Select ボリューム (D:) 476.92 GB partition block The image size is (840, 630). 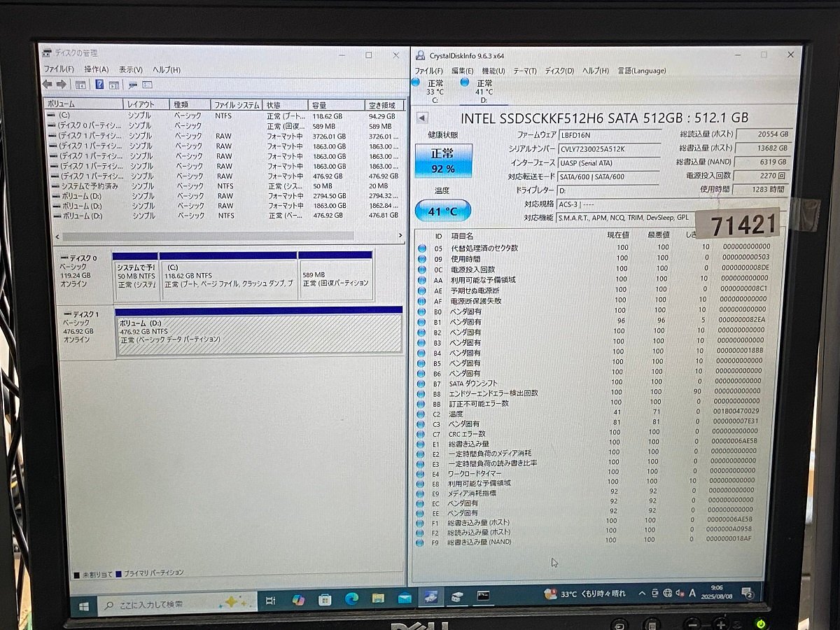(x=259, y=330)
